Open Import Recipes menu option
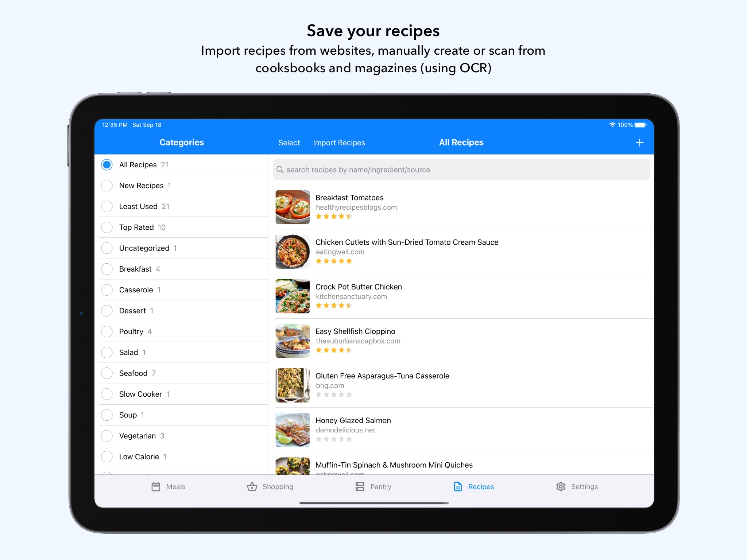 click(x=339, y=142)
